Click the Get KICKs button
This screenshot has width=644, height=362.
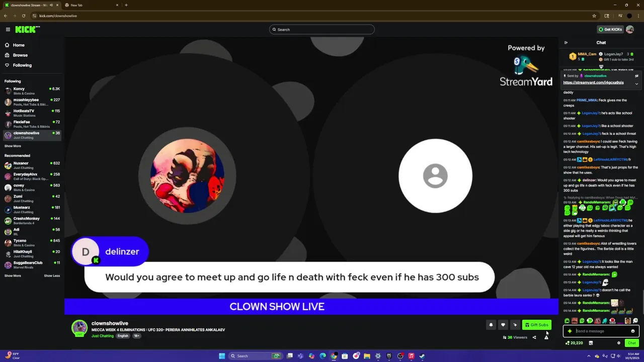pos(610,30)
